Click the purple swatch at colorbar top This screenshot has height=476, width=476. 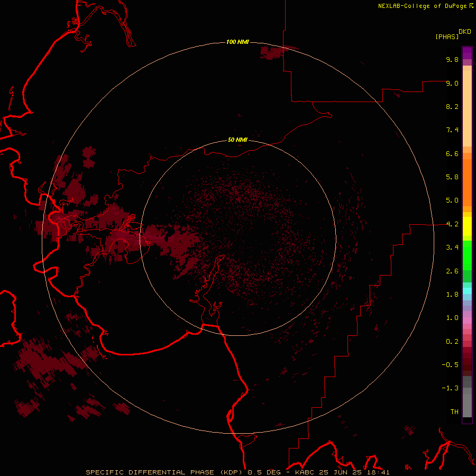pos(467,53)
